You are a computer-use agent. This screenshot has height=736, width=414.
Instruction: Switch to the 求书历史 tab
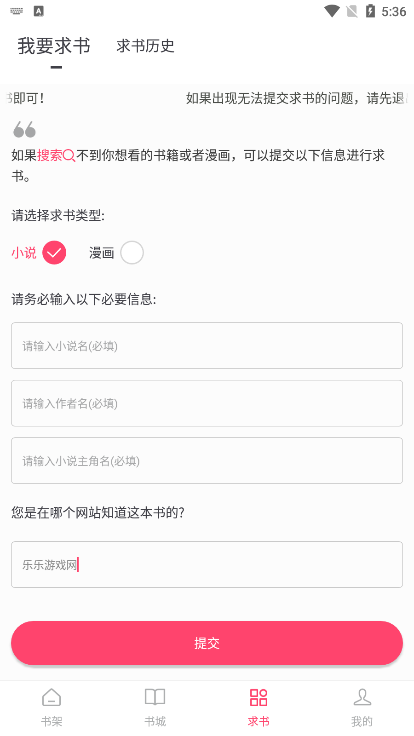tap(146, 46)
